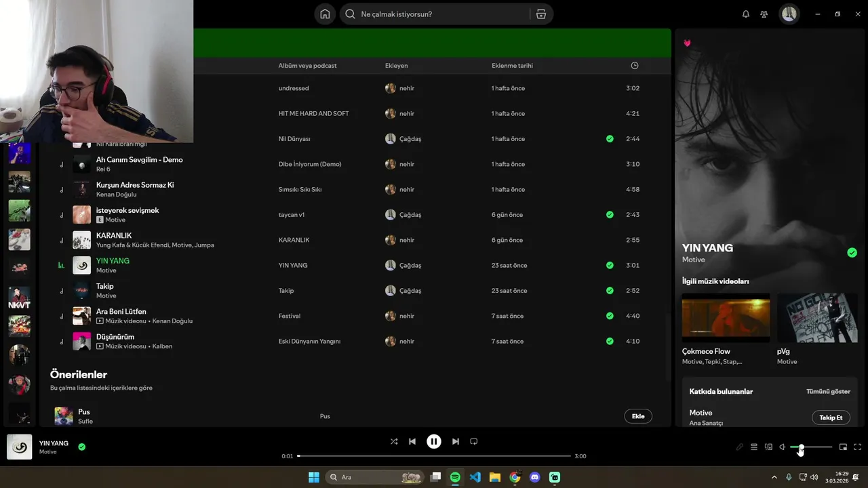Expand the system tray hidden icons chevron
Viewport: 868px width, 488px height.
(774, 477)
